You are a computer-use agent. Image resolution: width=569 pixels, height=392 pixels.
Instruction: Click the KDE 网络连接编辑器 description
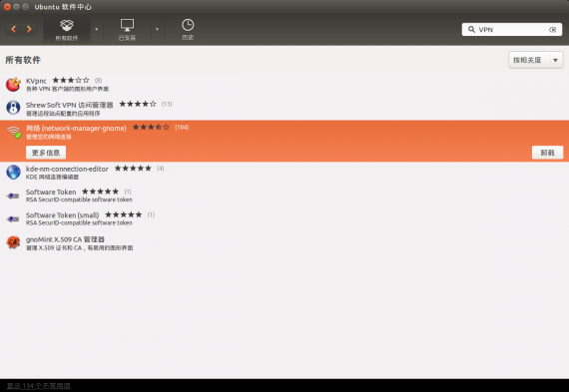pos(52,177)
